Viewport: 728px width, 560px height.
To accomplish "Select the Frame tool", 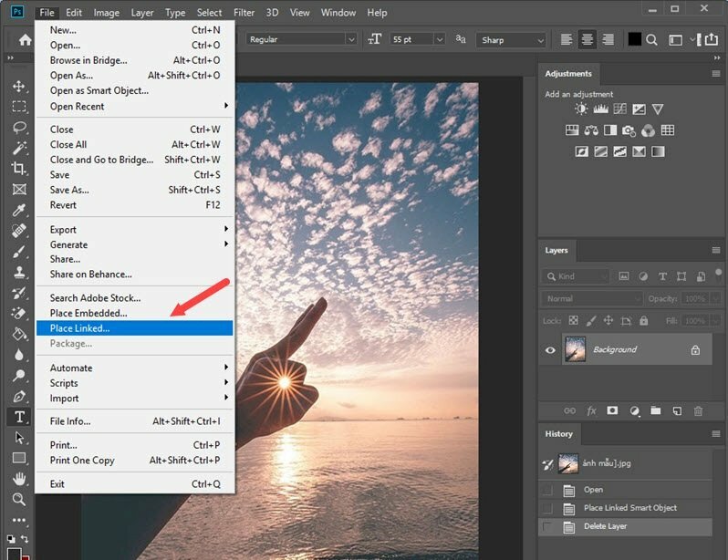I will (18, 189).
